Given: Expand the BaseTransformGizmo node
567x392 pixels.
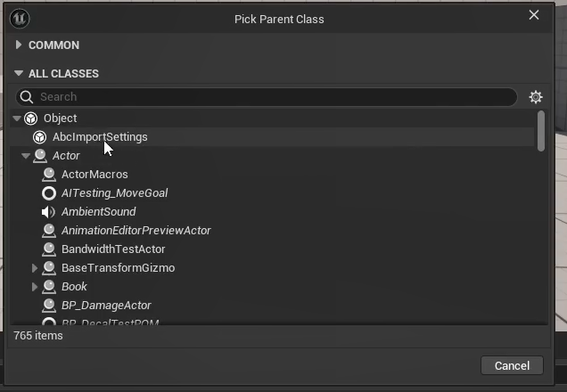Looking at the screenshot, I should point(35,268).
